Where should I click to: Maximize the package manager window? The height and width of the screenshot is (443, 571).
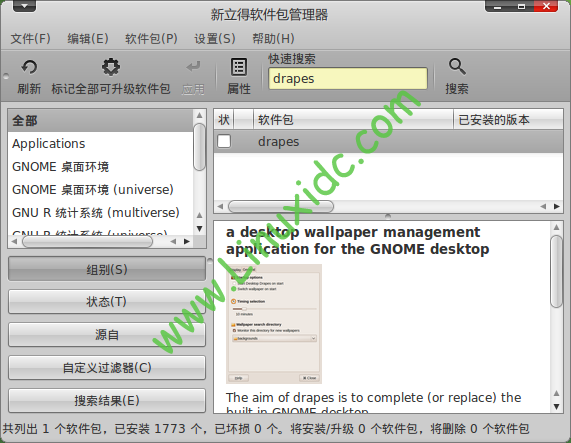(x=521, y=6)
